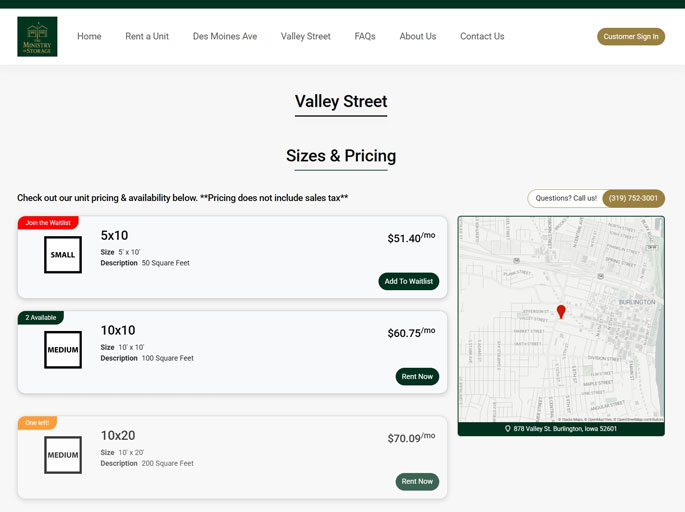Click the red map location pin
The width and height of the screenshot is (685, 512).
tap(561, 312)
